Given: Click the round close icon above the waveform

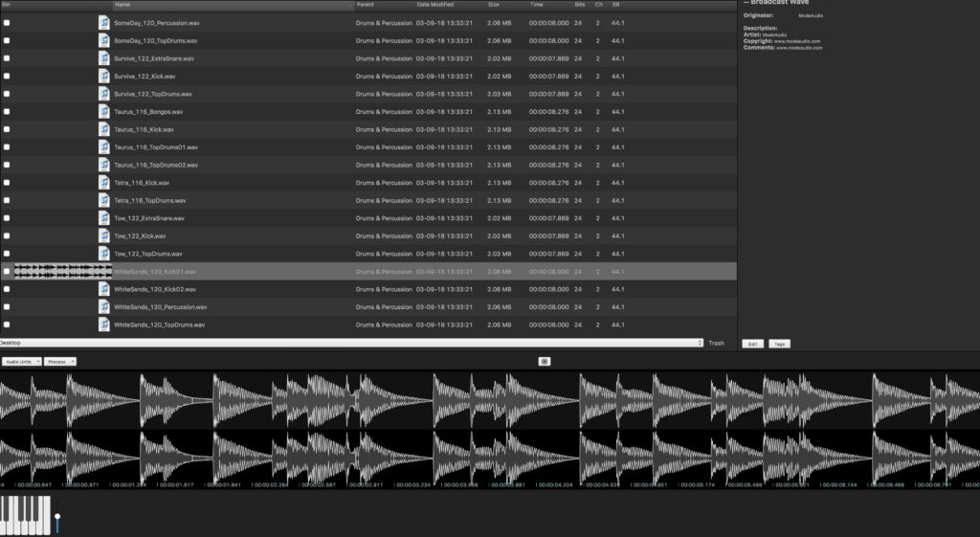Looking at the screenshot, I should [545, 361].
